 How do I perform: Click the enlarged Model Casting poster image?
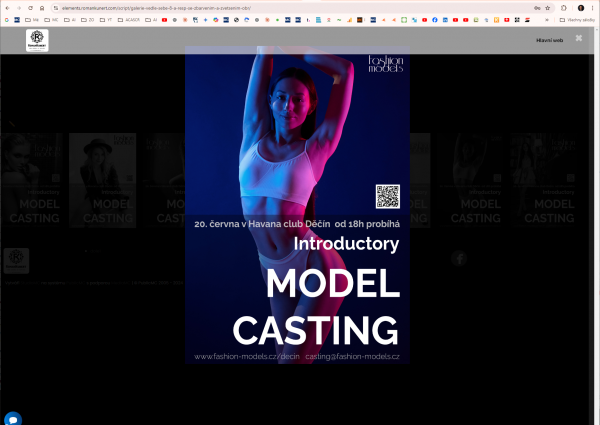coord(297,205)
